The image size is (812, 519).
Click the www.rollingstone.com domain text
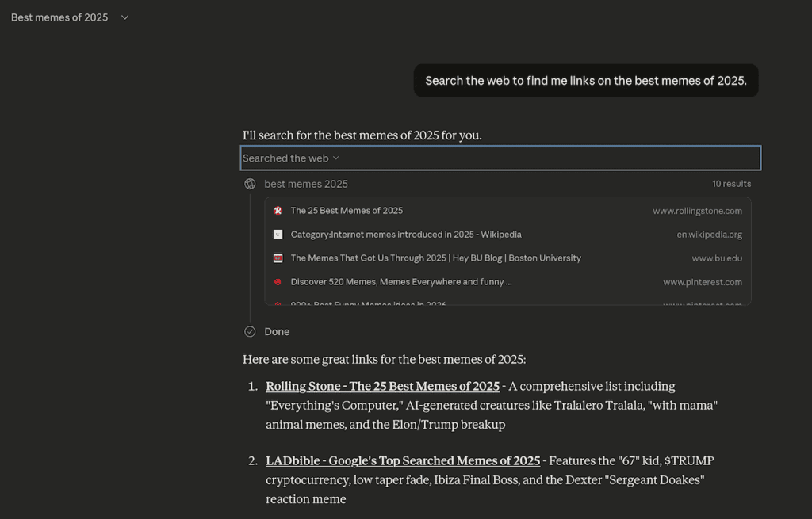pyautogui.click(x=697, y=211)
